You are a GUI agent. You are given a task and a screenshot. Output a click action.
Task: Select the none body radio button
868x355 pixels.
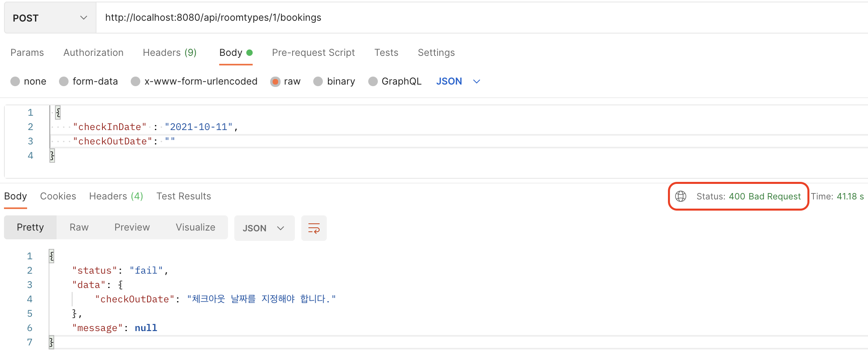[16, 81]
